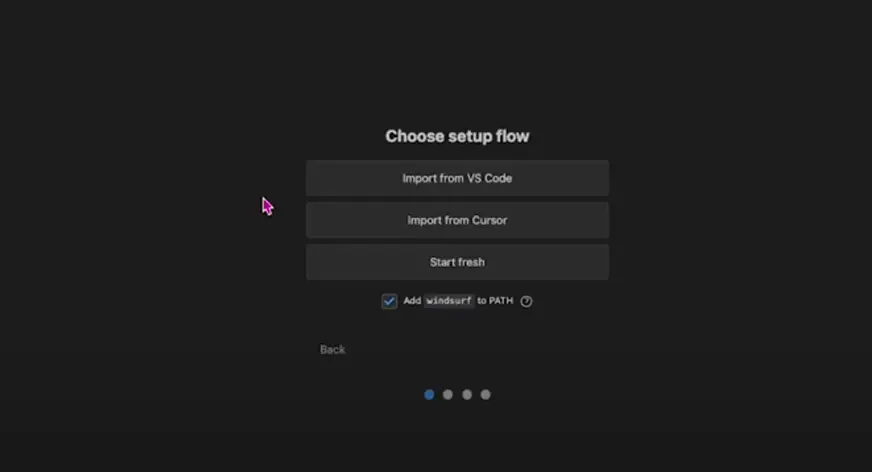The width and height of the screenshot is (872, 472).
Task: Select the first blue progress dot
Action: (429, 395)
